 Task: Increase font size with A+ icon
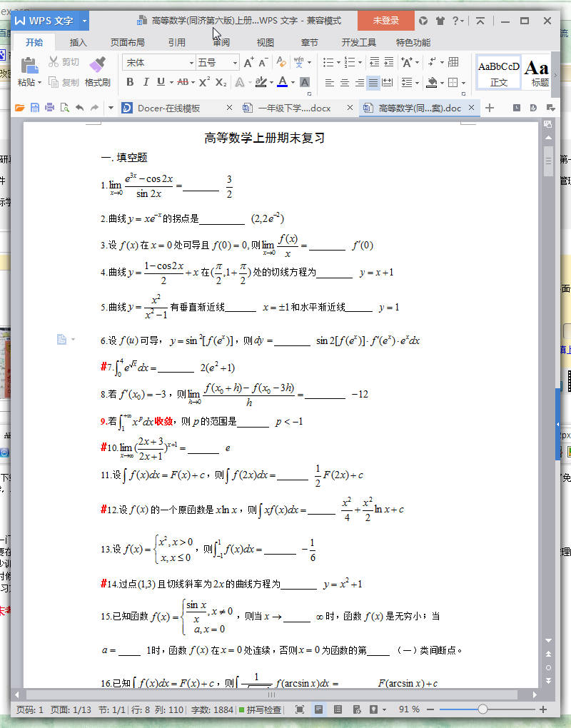coord(248,63)
